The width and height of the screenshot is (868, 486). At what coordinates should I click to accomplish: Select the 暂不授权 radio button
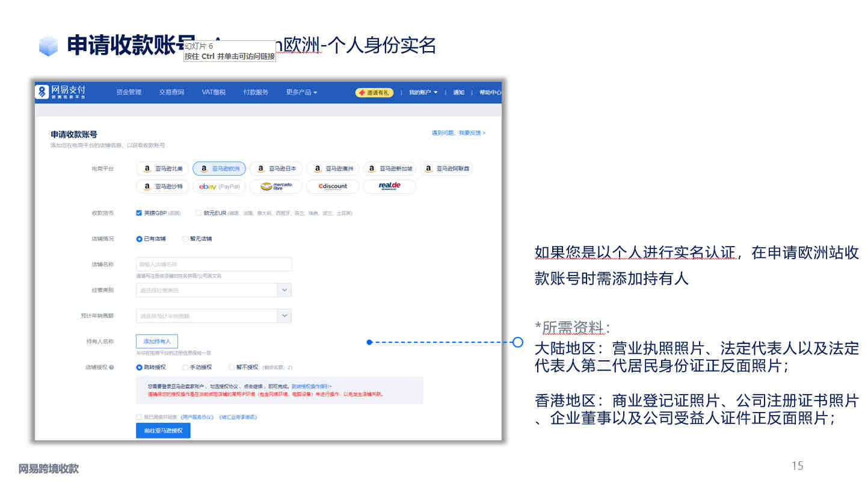232,367
